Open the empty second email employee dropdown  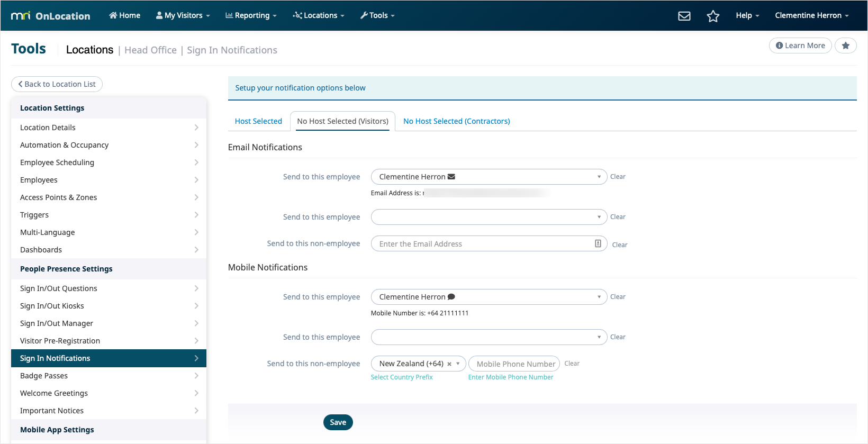click(x=489, y=217)
